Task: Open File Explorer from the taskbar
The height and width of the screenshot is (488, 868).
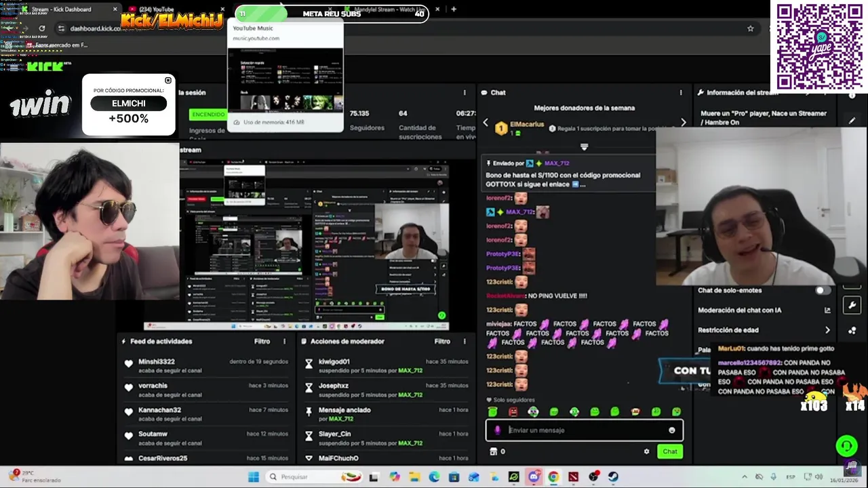Action: coord(414,476)
